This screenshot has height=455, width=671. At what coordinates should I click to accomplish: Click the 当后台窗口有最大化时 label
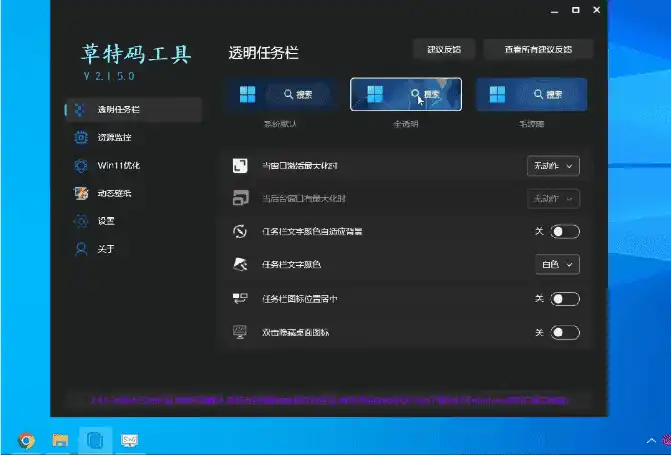(304, 199)
